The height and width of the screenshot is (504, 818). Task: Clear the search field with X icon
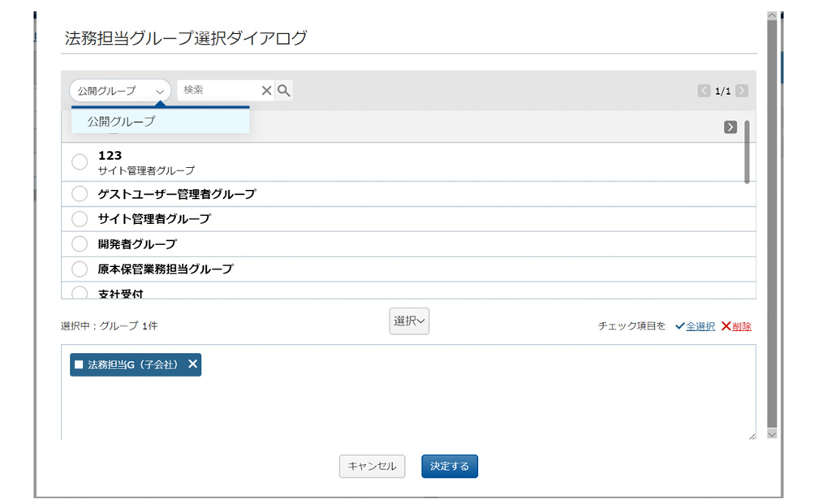coord(266,91)
